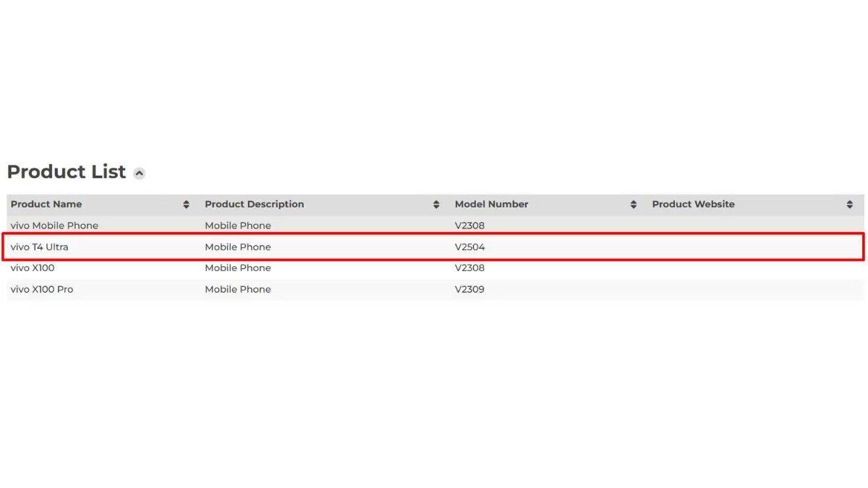Select the vivo X100 Pro product name
868x488 pixels.
pos(42,289)
